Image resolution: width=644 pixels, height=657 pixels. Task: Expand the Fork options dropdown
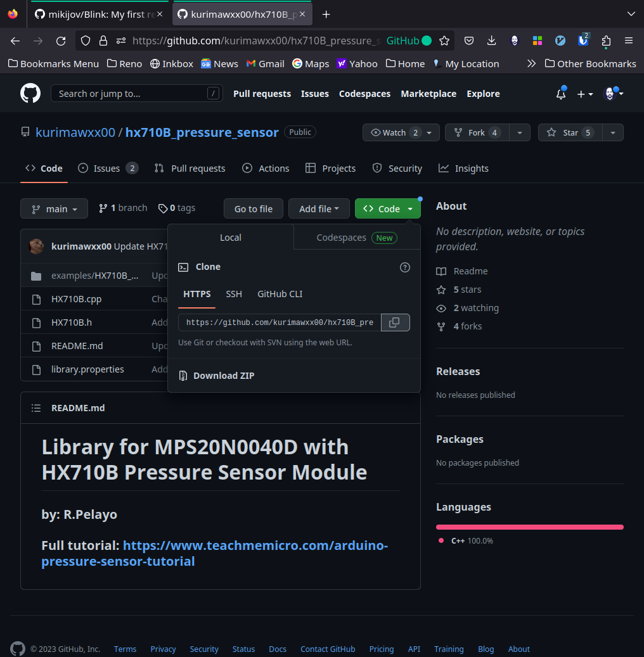point(520,133)
